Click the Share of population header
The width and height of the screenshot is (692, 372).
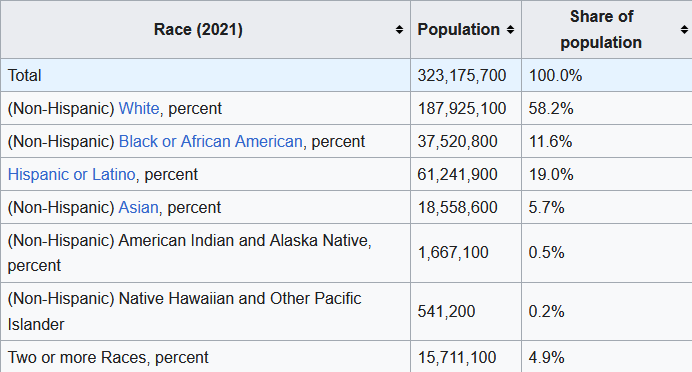click(x=601, y=30)
